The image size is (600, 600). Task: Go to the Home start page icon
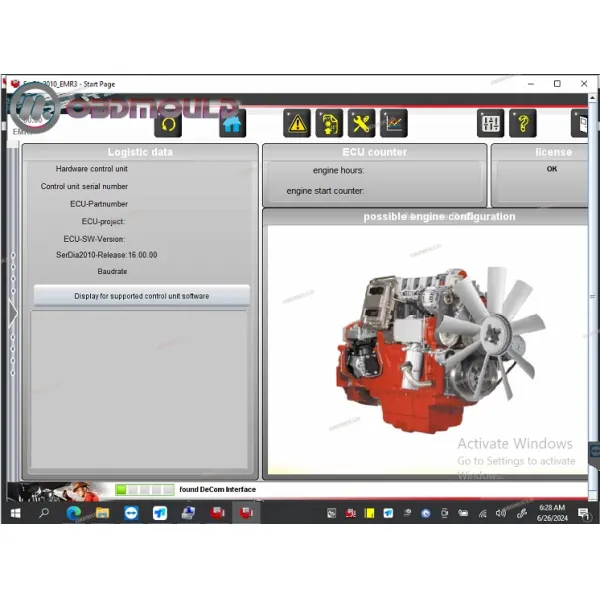click(232, 123)
